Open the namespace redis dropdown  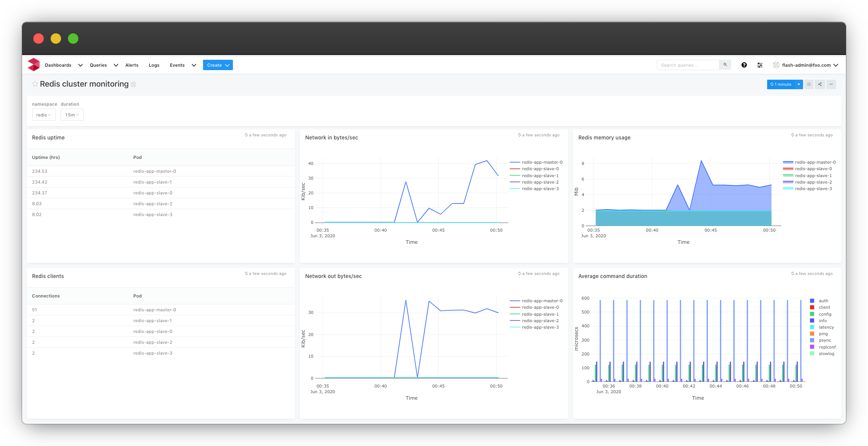pyautogui.click(x=44, y=115)
